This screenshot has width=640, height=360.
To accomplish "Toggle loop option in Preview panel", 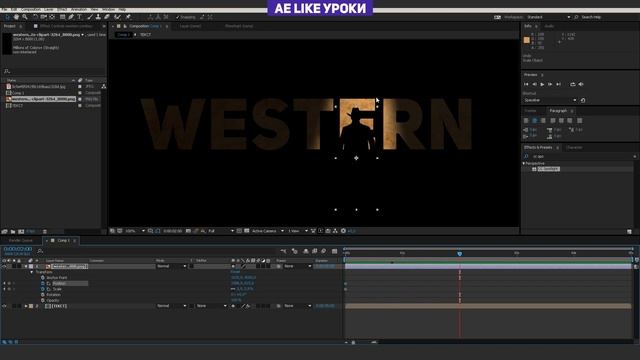I will [x=573, y=84].
